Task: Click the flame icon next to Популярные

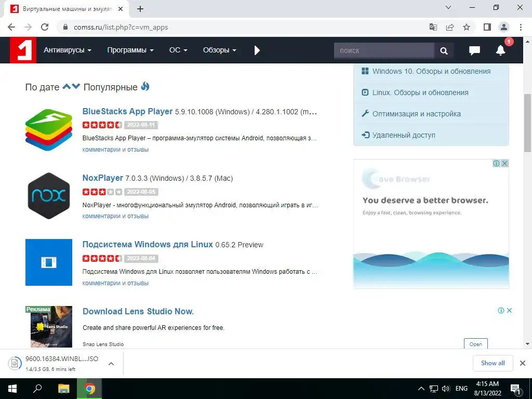Action: coord(145,87)
